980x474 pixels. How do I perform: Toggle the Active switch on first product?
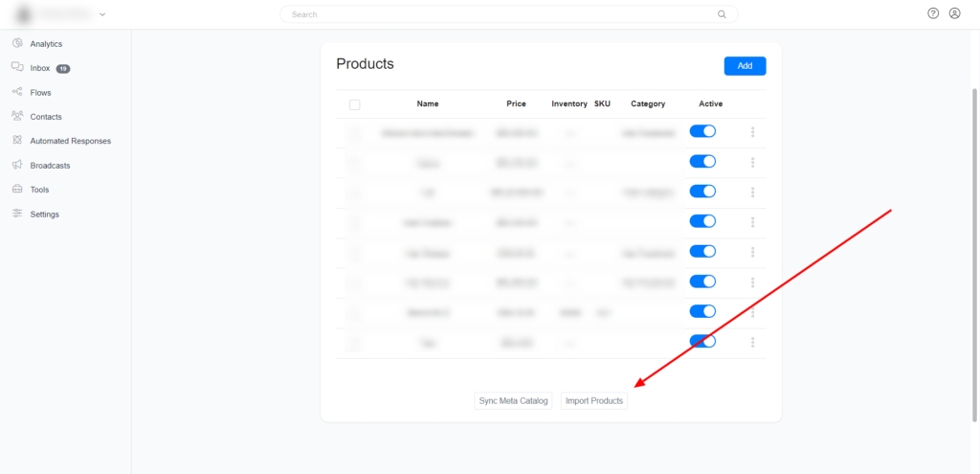[x=702, y=132]
